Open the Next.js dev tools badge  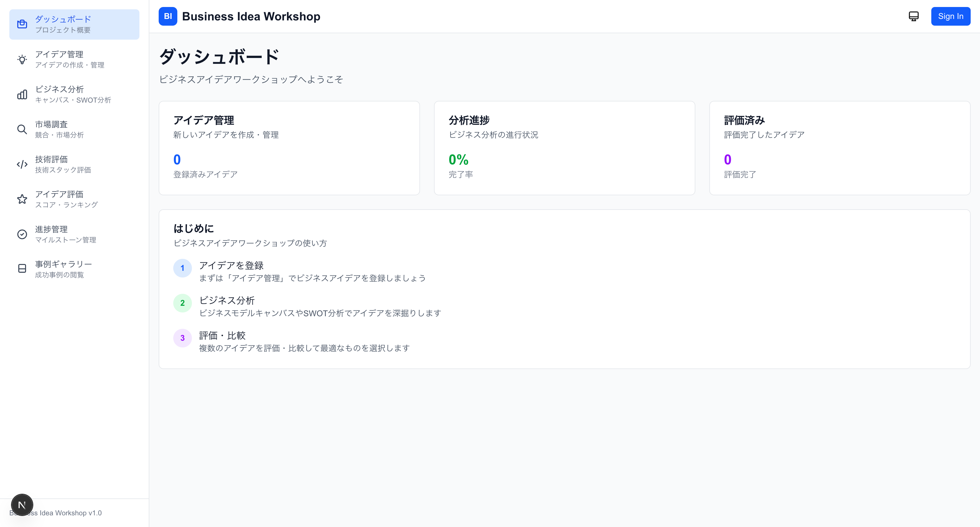[x=22, y=505]
